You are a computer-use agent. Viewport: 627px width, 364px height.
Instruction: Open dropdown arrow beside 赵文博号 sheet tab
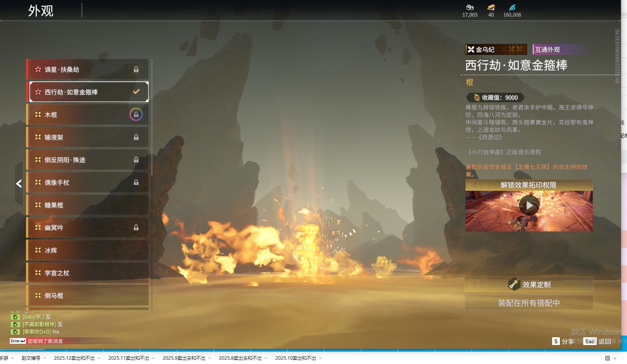pyautogui.click(x=45, y=358)
